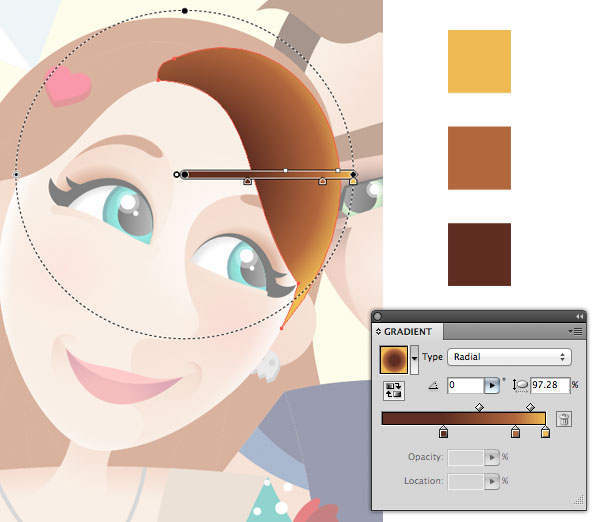Click the Opacity input field
The image size is (600, 522).
click(x=466, y=457)
